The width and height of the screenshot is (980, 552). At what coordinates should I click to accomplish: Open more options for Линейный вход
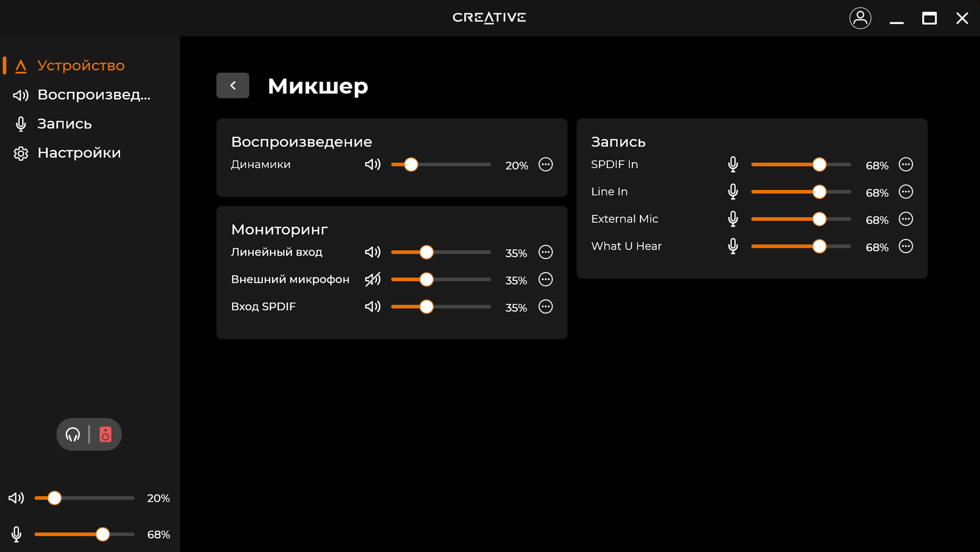pyautogui.click(x=545, y=252)
